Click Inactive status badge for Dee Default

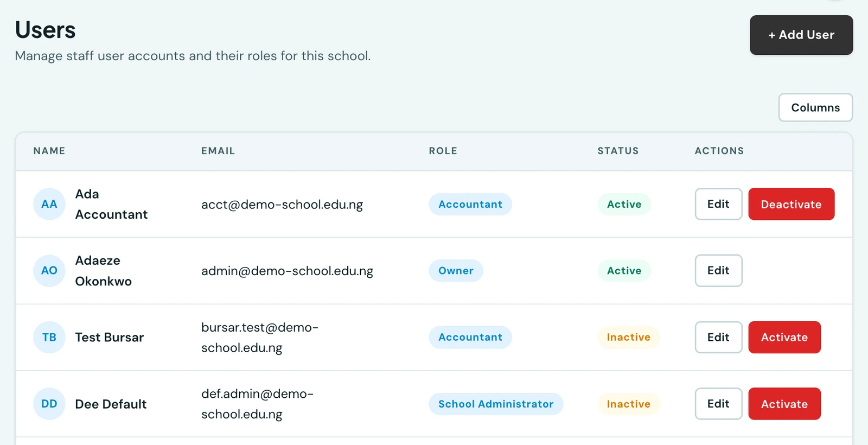[x=629, y=404]
